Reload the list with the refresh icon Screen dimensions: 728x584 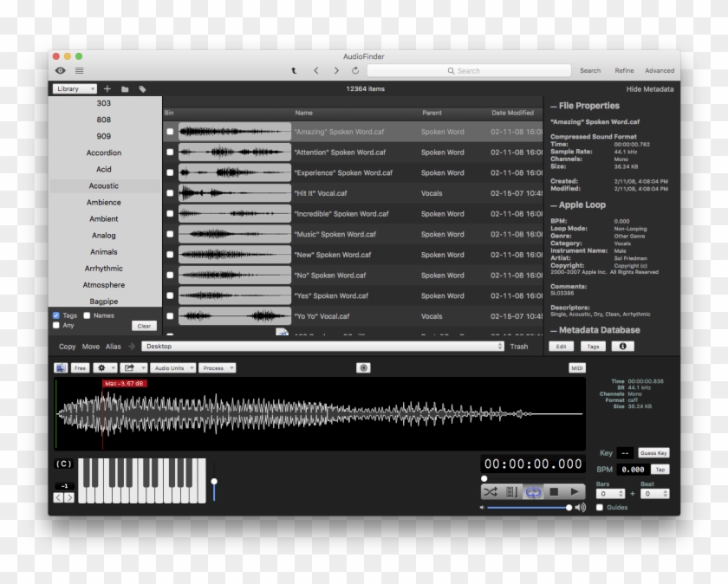coord(355,70)
